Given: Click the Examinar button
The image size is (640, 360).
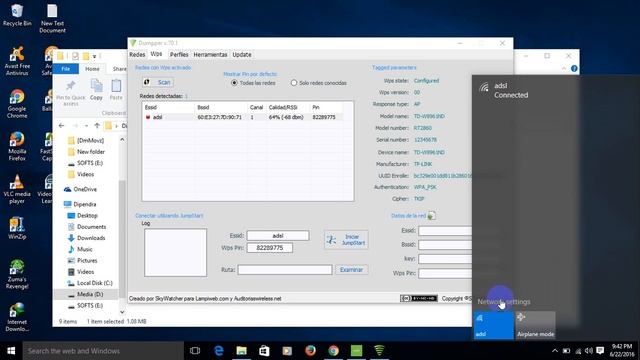Looking at the screenshot, I should pyautogui.click(x=351, y=270).
